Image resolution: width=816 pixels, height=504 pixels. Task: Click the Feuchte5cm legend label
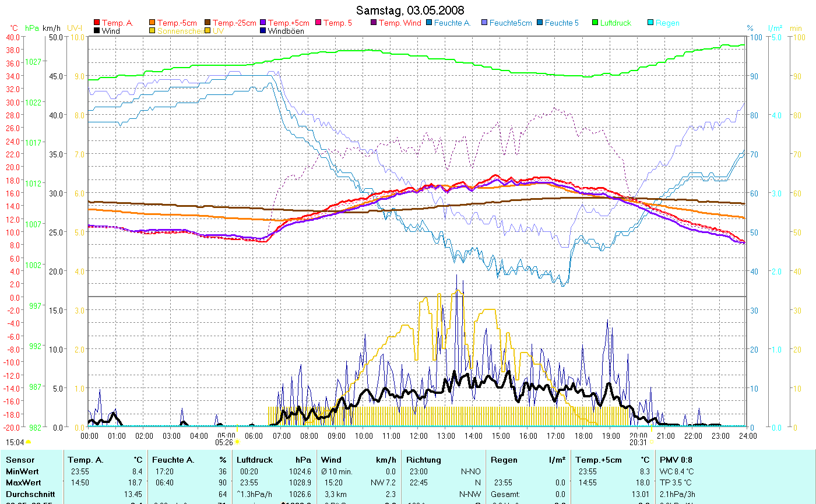pyautogui.click(x=511, y=23)
